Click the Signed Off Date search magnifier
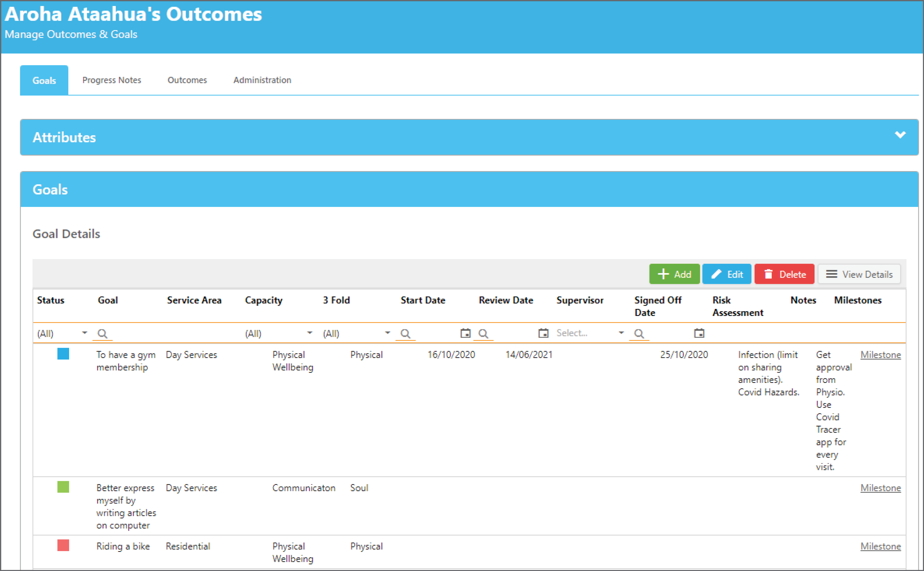This screenshot has height=571, width=924. click(x=639, y=333)
